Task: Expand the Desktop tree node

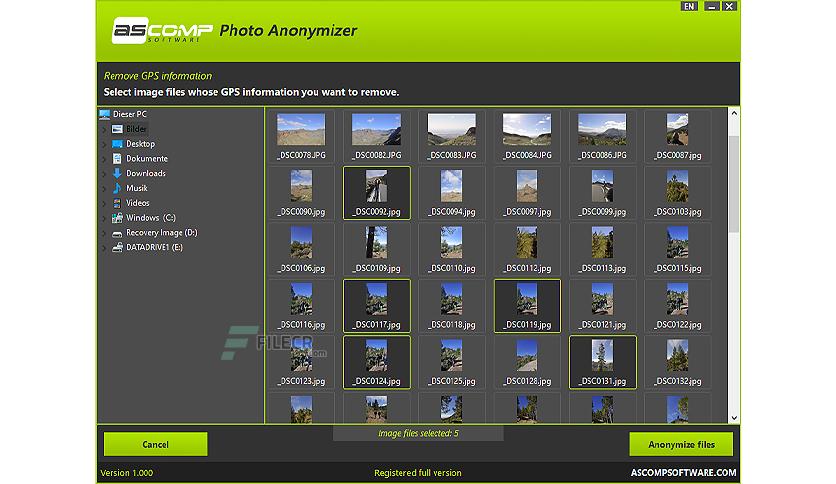Action: pyautogui.click(x=104, y=144)
